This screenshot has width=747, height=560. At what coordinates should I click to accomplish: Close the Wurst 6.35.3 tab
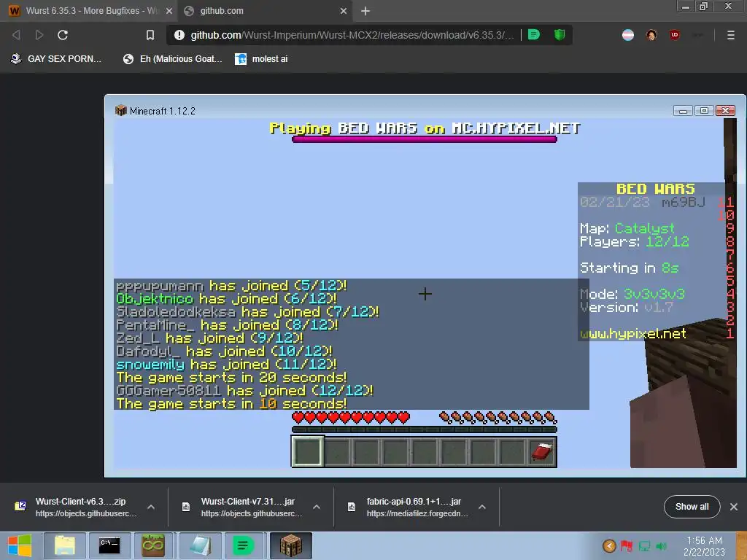click(169, 11)
